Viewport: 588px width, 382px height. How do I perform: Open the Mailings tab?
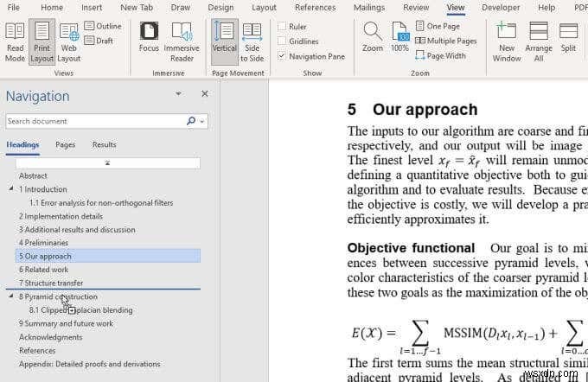click(x=369, y=8)
